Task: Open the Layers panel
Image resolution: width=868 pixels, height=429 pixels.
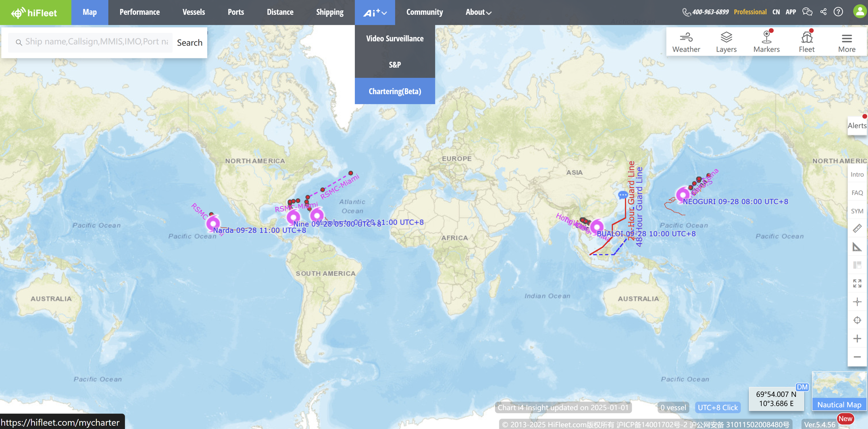Action: (x=726, y=42)
